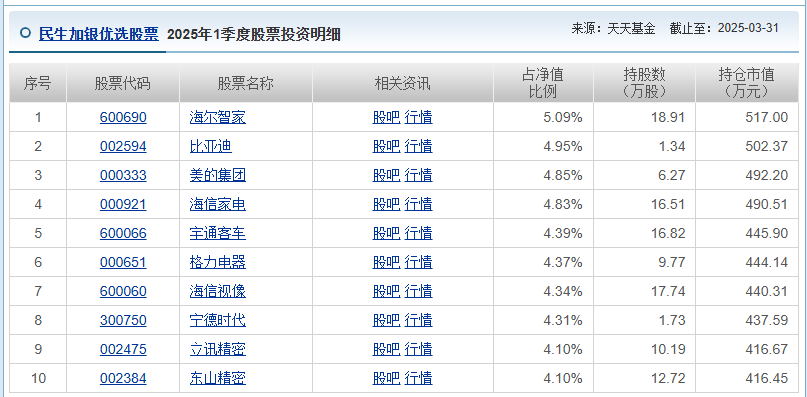Click the 截止至 2025-03-31 date text
Screen dimensions: 807x397
click(x=724, y=28)
